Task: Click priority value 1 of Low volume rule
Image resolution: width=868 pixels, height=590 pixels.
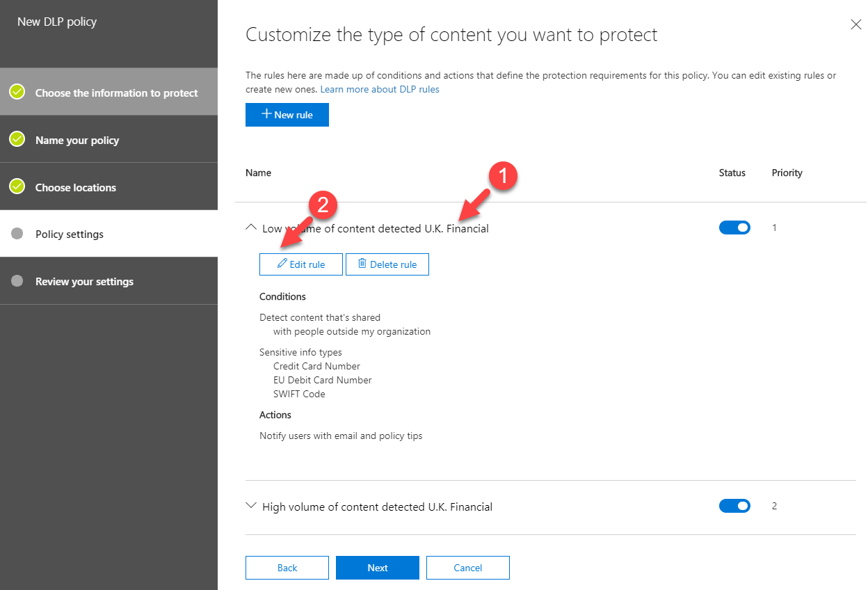Action: (x=775, y=228)
